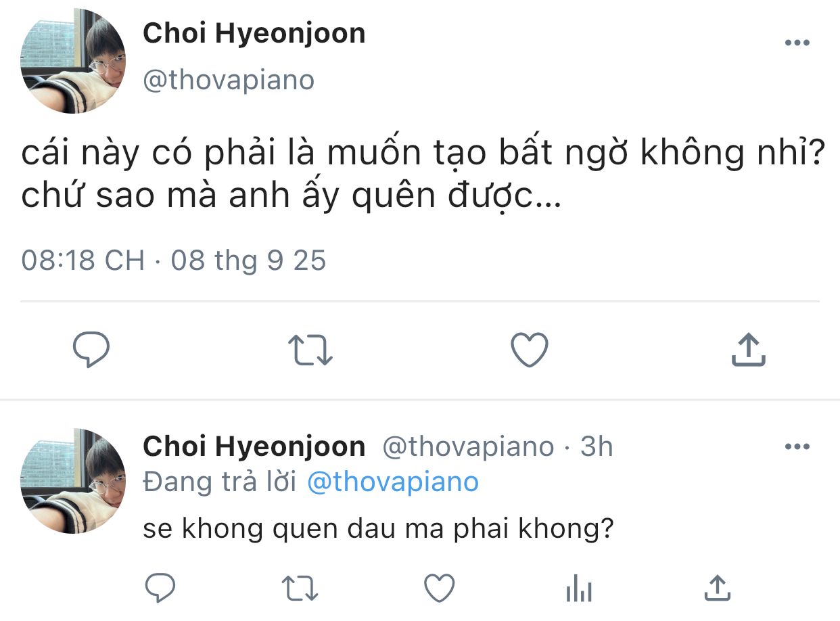Share the reply tweet via its upload icon
Screen dimensions: 840x621
pyautogui.click(x=718, y=588)
